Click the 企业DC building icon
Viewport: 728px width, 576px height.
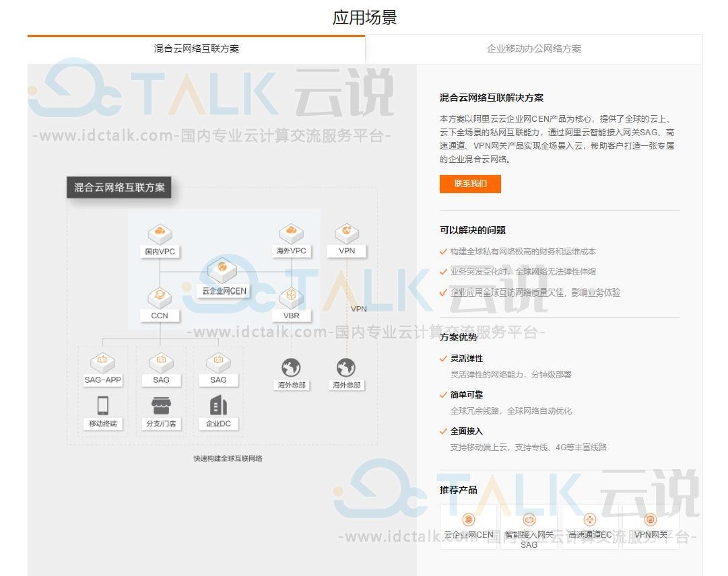[x=219, y=405]
